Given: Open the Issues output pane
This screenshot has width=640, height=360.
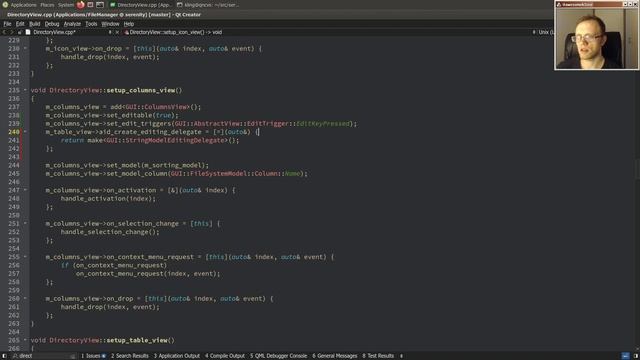Looking at the screenshot, I should tap(93, 356).
